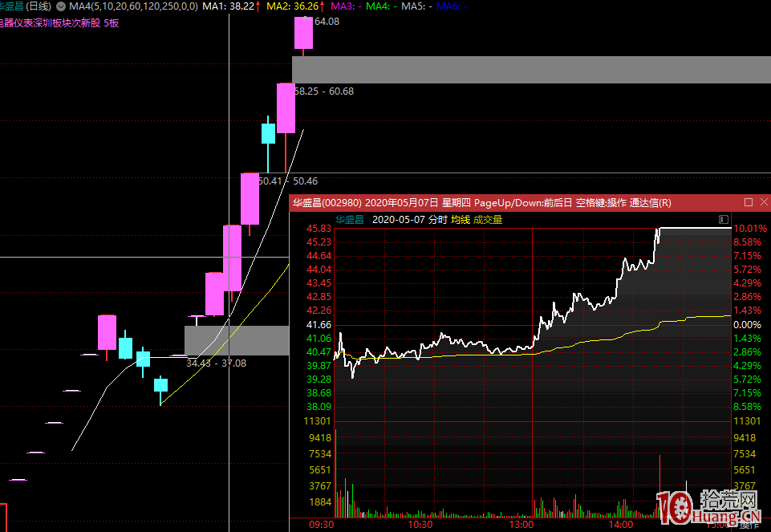This screenshot has height=532, width=771.
Task: Click the MA4(5,10,20,60,120,250,0,0) indicator name
Action: (x=133, y=6)
